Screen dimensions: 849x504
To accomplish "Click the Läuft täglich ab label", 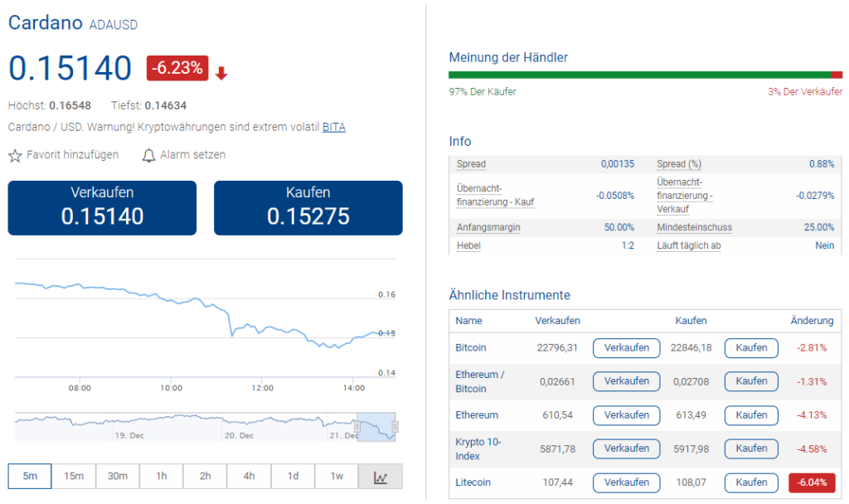I will click(689, 245).
